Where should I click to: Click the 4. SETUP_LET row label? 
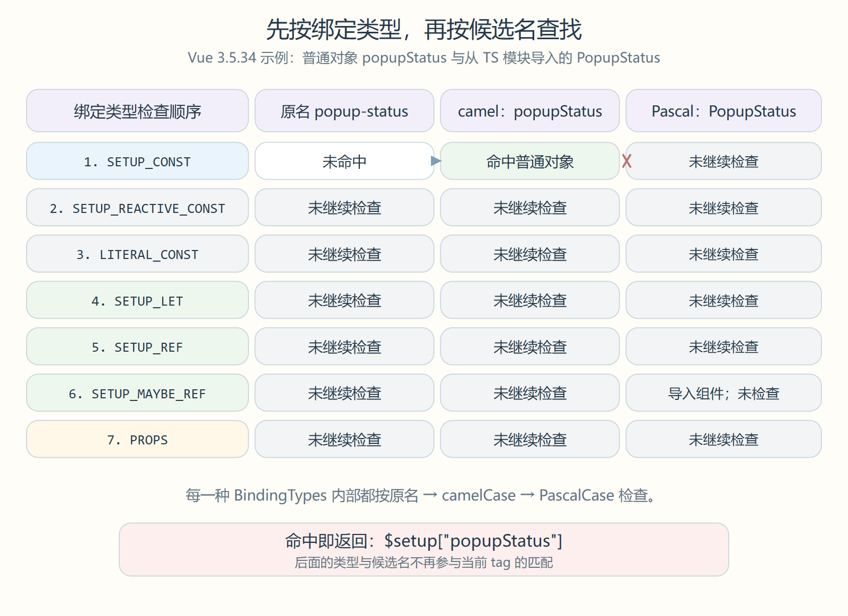pyautogui.click(x=137, y=300)
